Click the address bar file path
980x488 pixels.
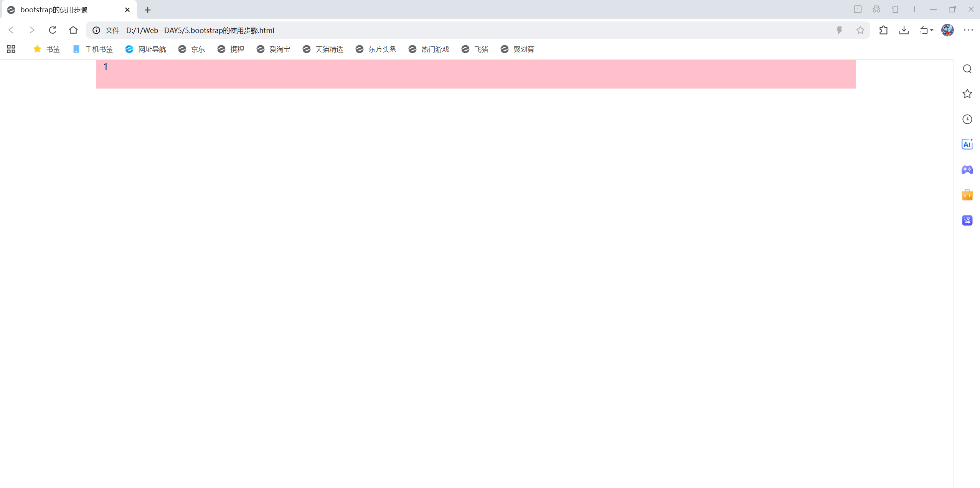(x=200, y=30)
